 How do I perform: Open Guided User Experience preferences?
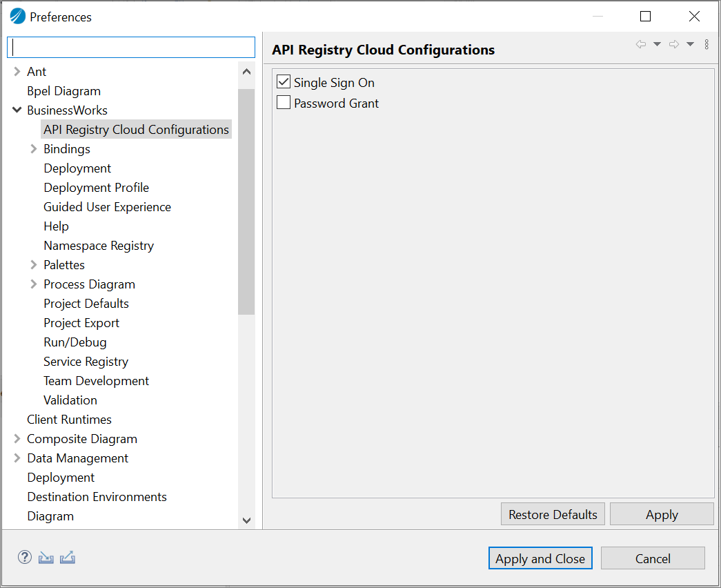point(107,207)
